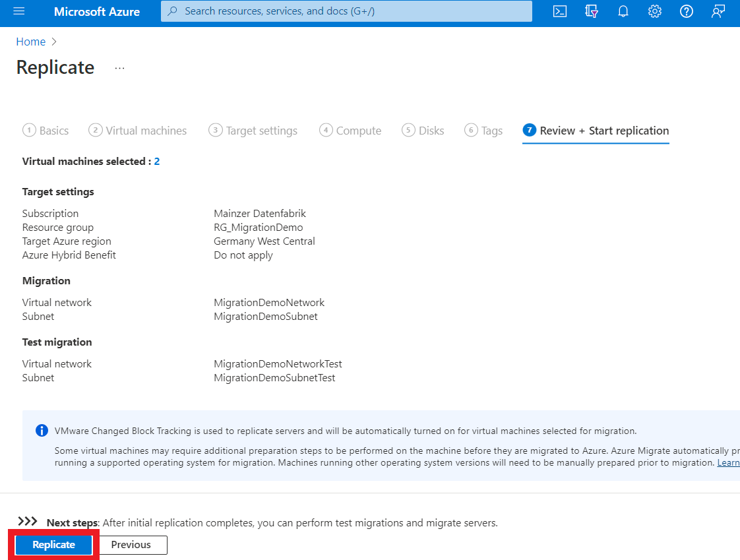Switch to the Disks step
Screen dimensions: 740x560
click(423, 131)
